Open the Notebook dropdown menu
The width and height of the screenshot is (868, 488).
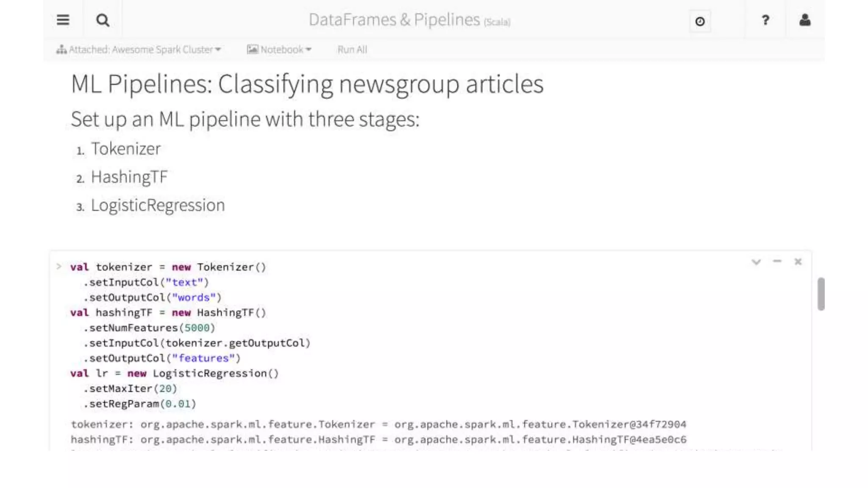tap(279, 50)
